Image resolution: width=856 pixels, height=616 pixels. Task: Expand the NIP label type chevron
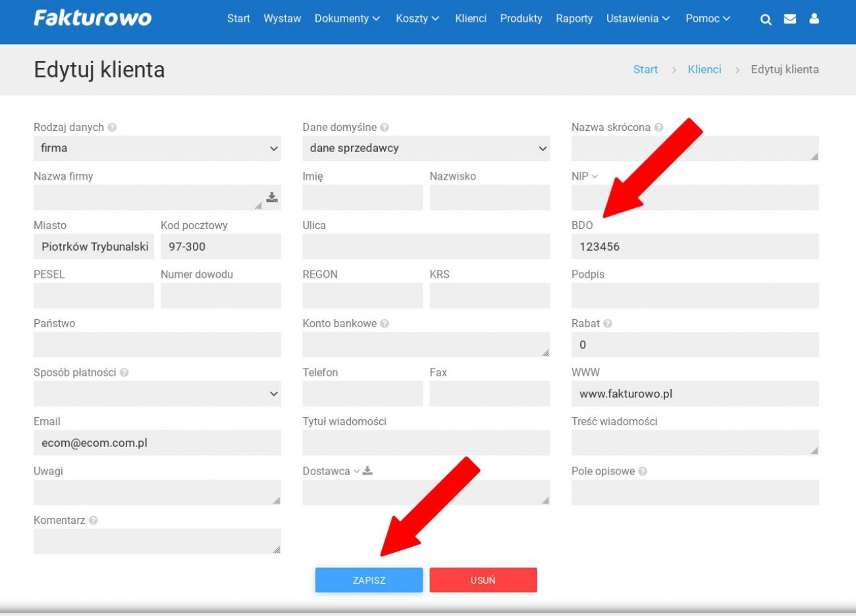(595, 176)
